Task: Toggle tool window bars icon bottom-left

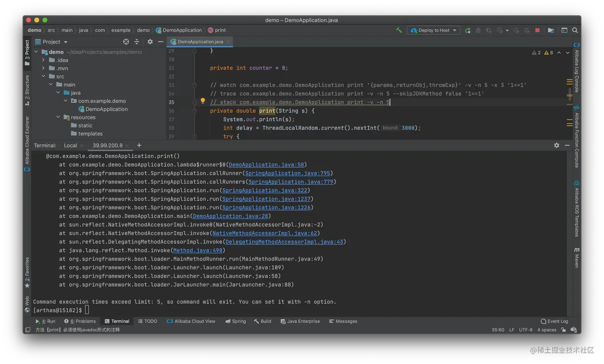Action: pyautogui.click(x=28, y=330)
